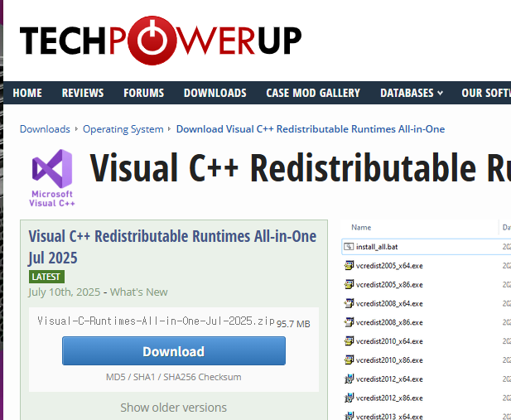Click the large Visual C++ Redistributable page title
This screenshot has height=420, width=511.
pos(300,167)
